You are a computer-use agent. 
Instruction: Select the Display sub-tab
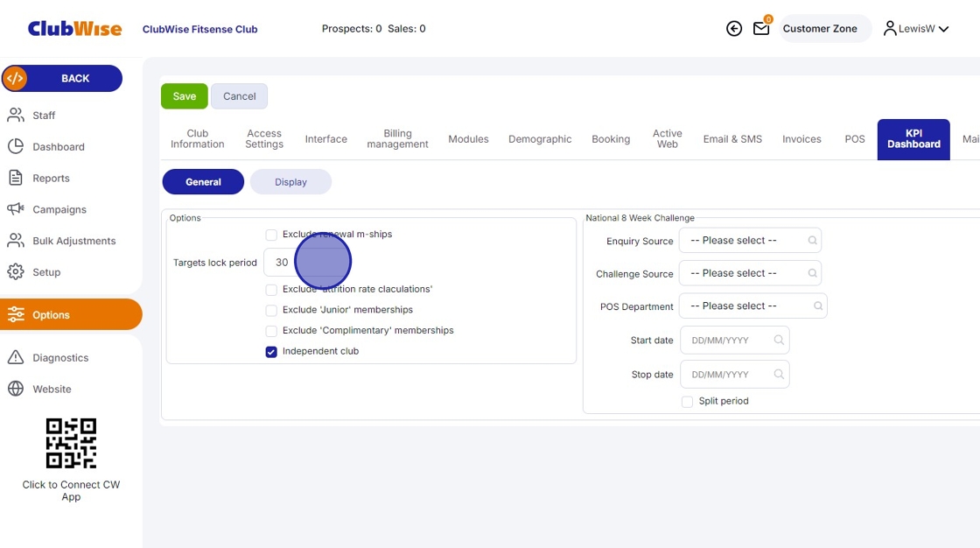(290, 182)
